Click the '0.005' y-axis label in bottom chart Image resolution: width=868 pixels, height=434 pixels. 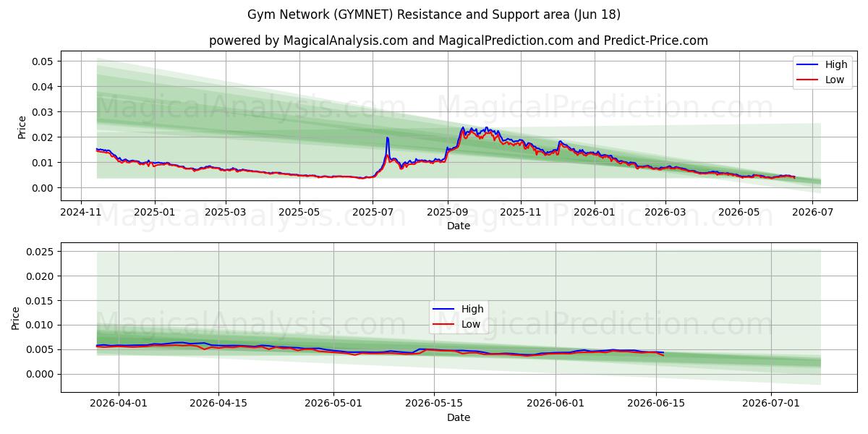pyautogui.click(x=41, y=350)
